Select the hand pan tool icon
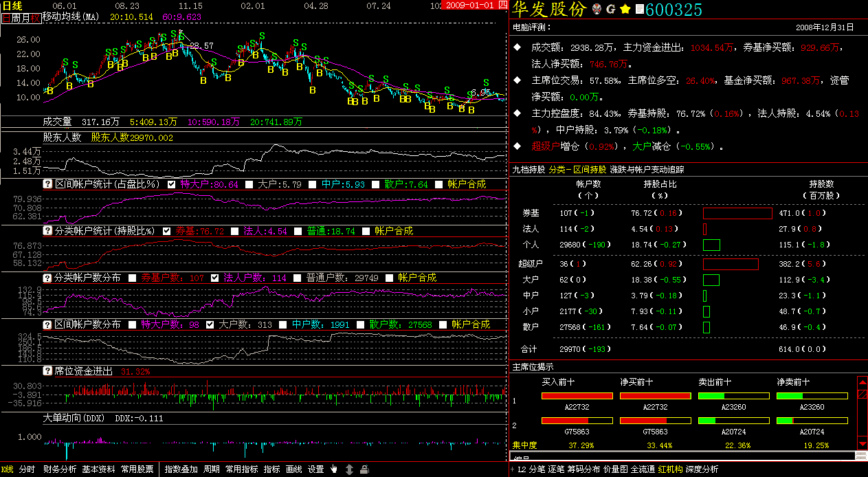 (335, 469)
